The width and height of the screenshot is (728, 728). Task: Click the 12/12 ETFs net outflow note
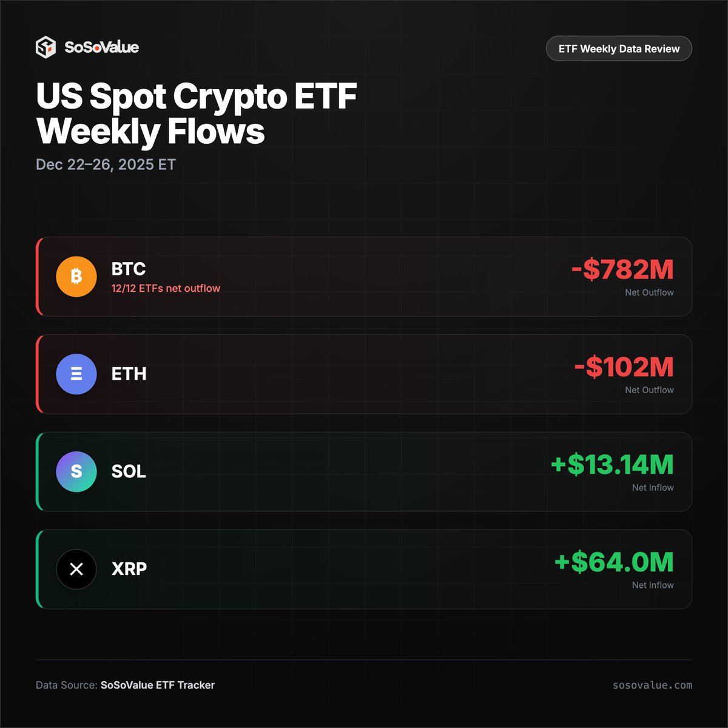pos(166,289)
